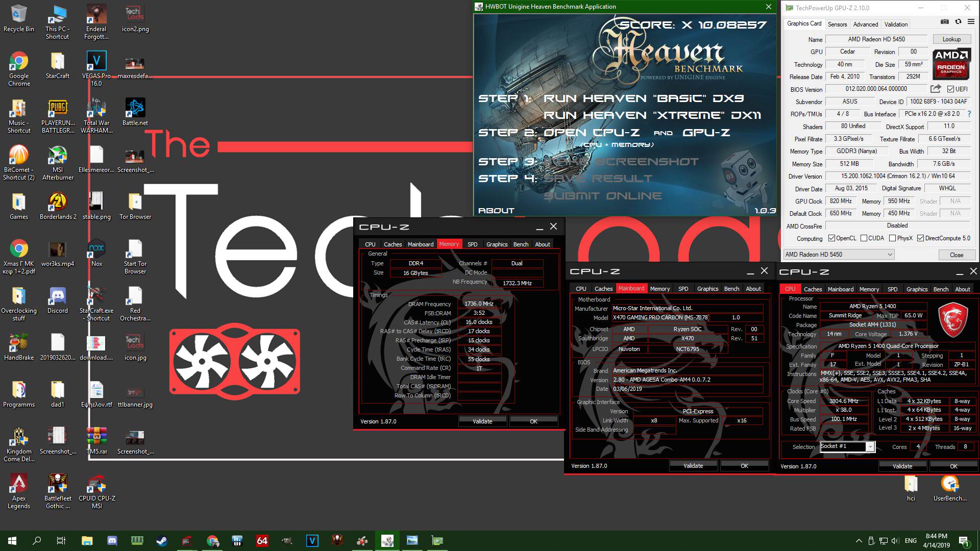The width and height of the screenshot is (980, 551).
Task: Click About in Heaven Benchmark app
Action: 496,211
